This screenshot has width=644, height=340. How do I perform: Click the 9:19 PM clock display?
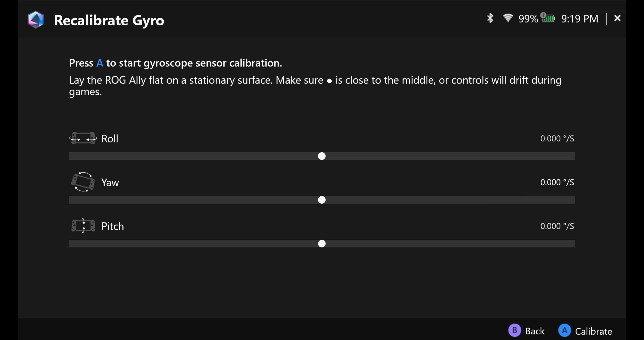[580, 19]
